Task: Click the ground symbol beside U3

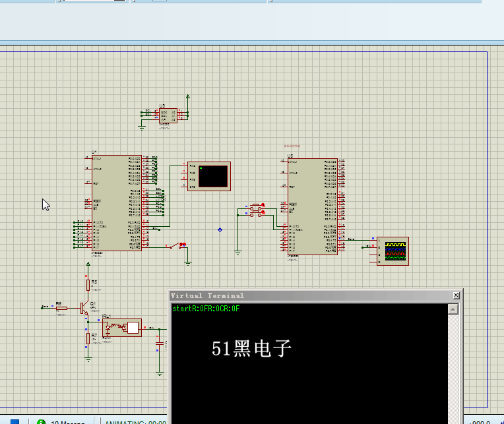Action: pyautogui.click(x=142, y=128)
